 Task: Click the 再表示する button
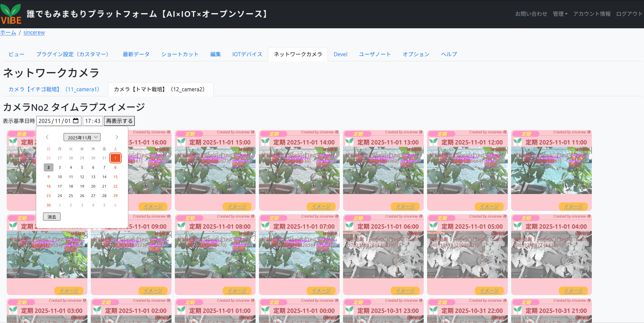[119, 121]
